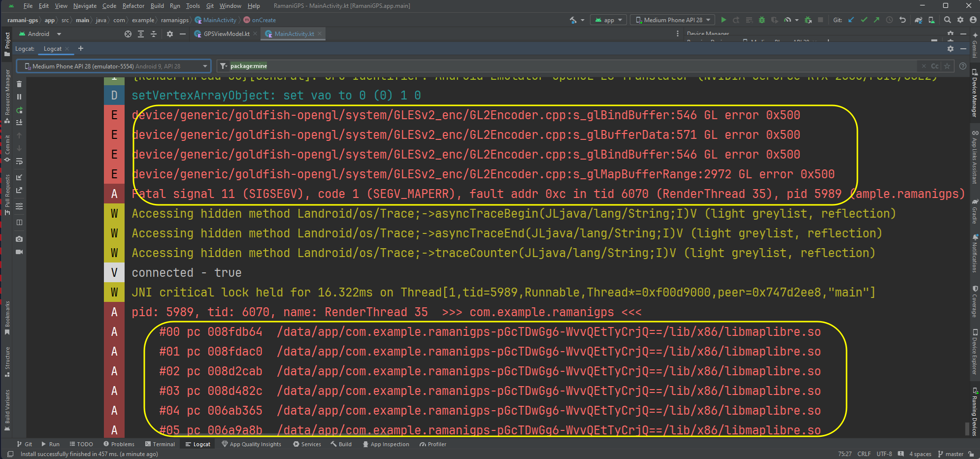Screen dimensions: 980x459
Task: Open IDE settings gear in top toolbar
Action: point(960,20)
